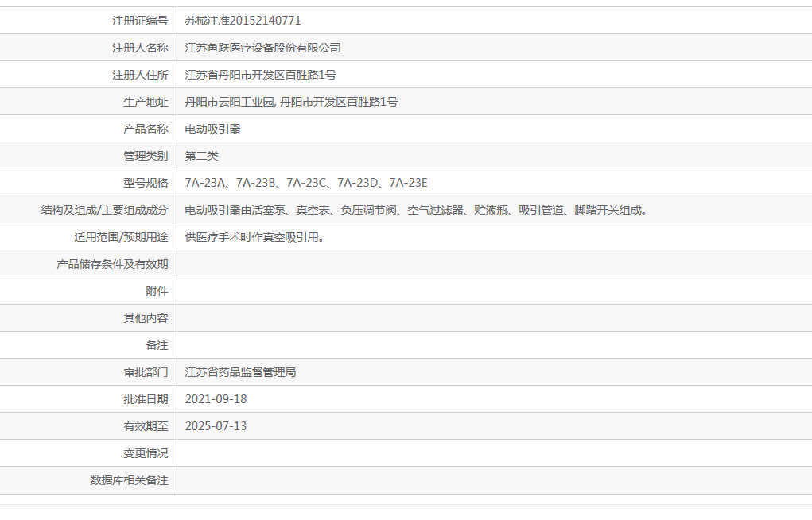Viewport: 812px width, 520px height.
Task: Click the 结构及组成/主要组成成分 label
Action: (105, 210)
